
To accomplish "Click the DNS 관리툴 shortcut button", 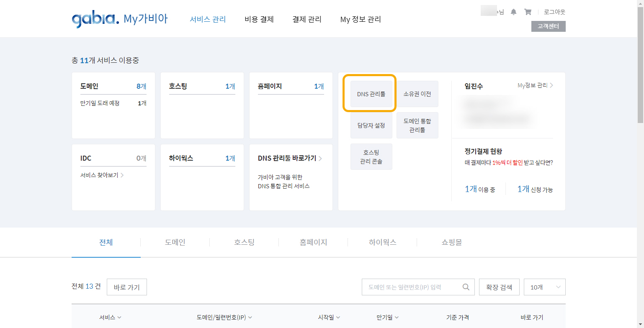I will pos(371,94).
